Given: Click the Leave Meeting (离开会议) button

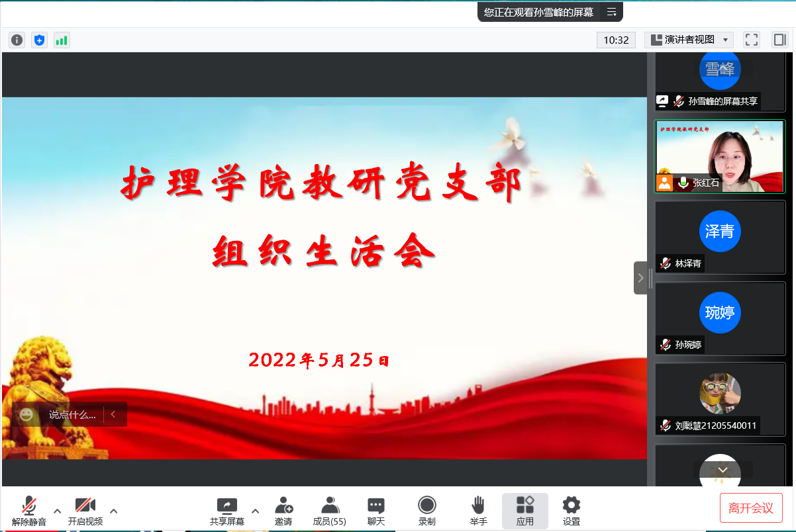Looking at the screenshot, I should 751,508.
